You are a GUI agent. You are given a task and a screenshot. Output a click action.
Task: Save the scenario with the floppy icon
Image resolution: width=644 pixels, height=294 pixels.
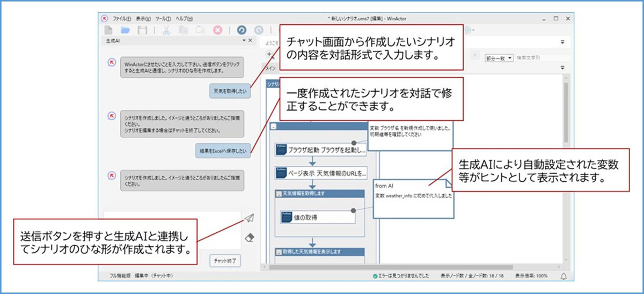[x=142, y=30]
